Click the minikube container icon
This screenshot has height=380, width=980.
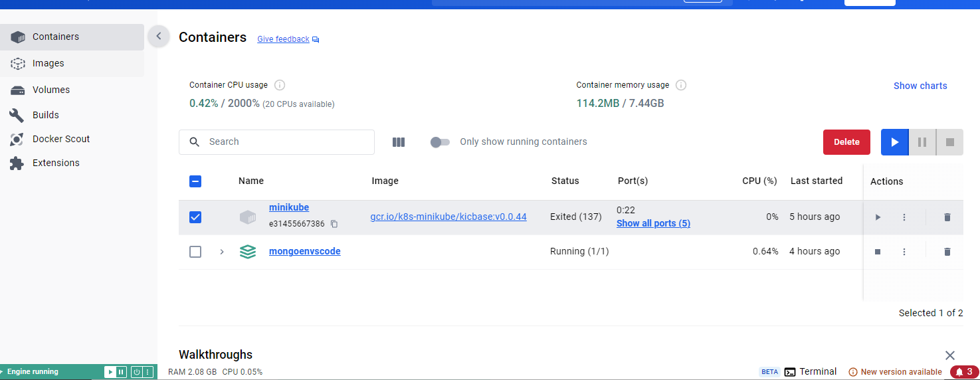pos(248,217)
